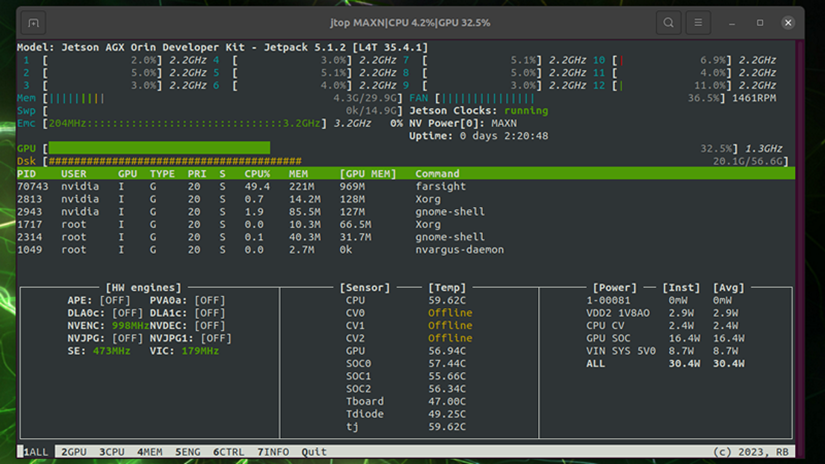Switch to the 2GPU page
The width and height of the screenshot is (825, 464).
[x=74, y=452]
